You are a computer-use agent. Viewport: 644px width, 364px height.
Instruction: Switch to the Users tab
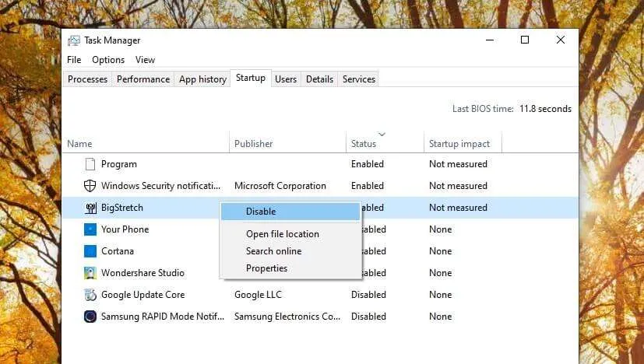[x=286, y=79]
